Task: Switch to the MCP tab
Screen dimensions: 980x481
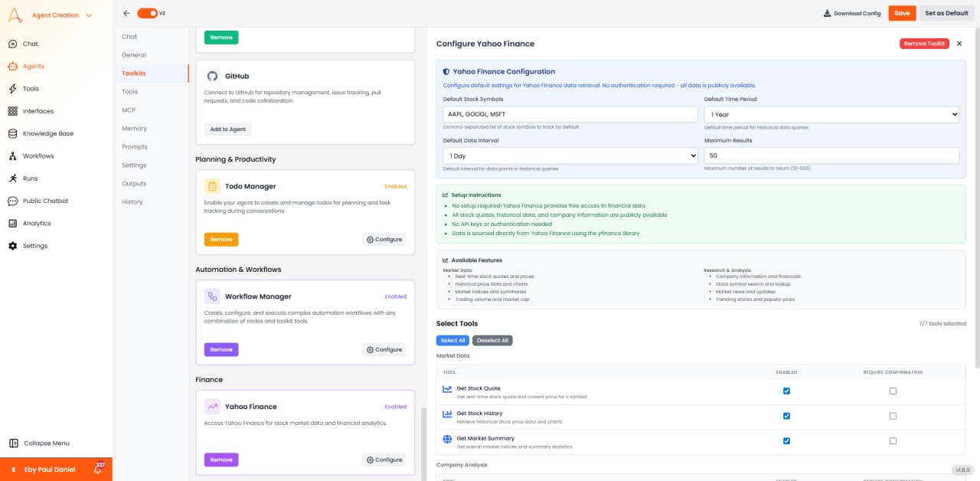Action: (x=129, y=110)
